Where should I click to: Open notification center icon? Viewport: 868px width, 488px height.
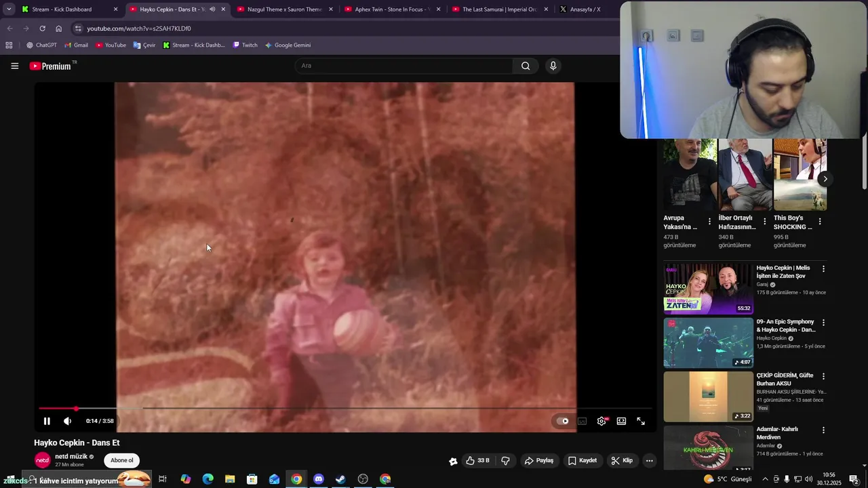(x=854, y=479)
